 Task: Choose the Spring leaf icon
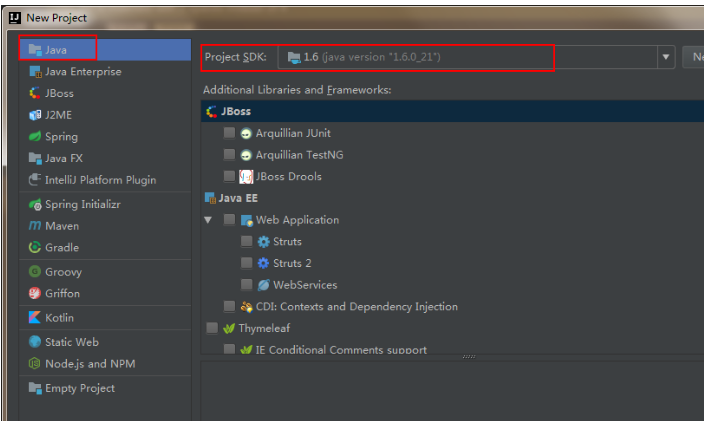coord(35,136)
